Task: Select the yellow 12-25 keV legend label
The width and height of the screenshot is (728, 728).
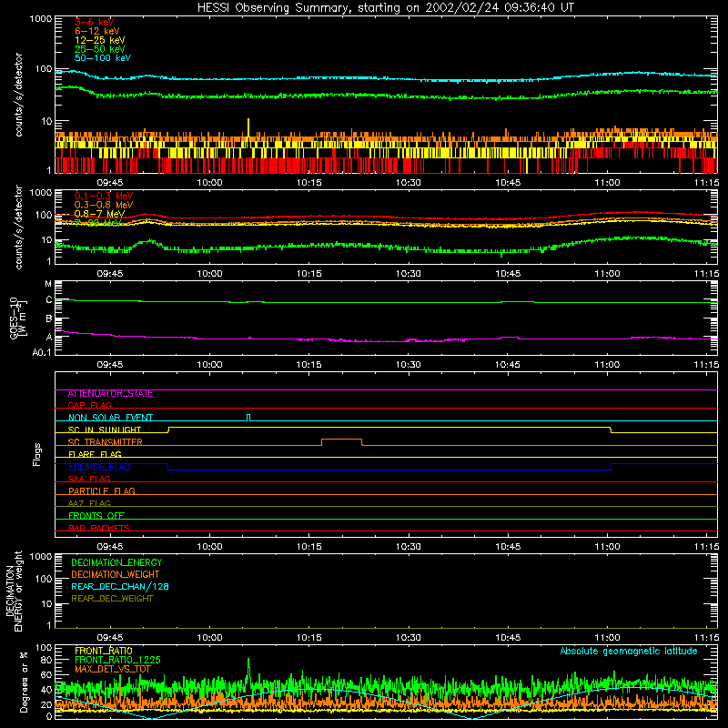Action: point(99,40)
